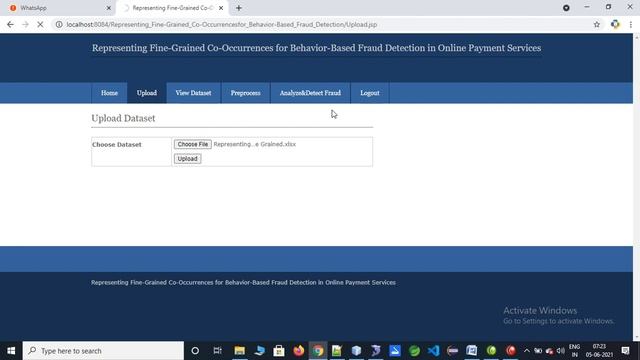Close the Representing Fine-Grained tab
The width and height of the screenshot is (640, 360).
point(221,8)
